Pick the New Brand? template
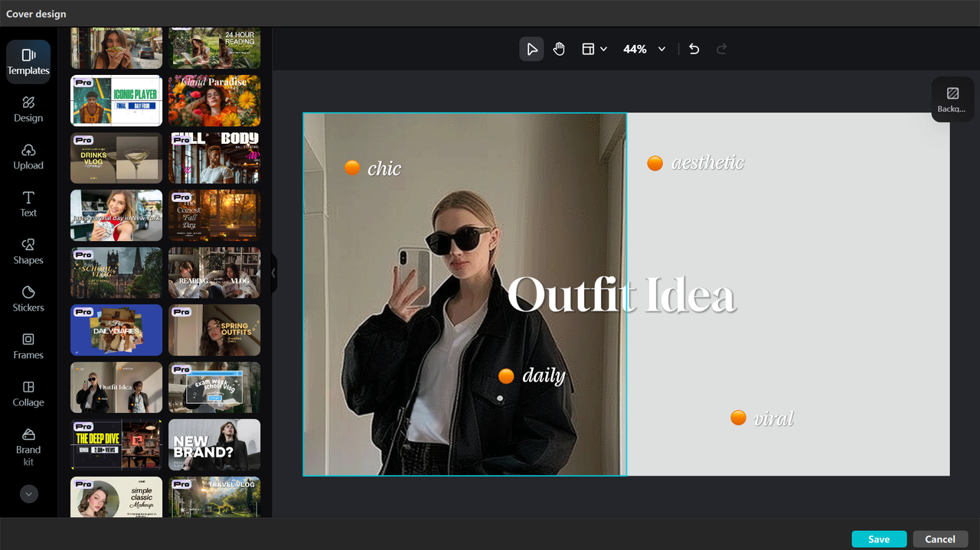The image size is (980, 550). pos(214,444)
